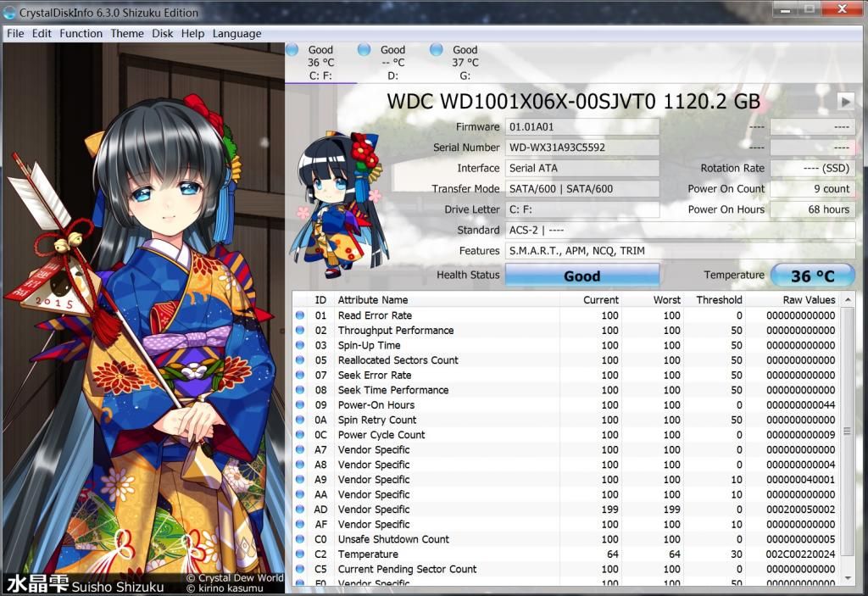Click the 36 °C temperature button
This screenshot has height=596, width=868.
tap(813, 276)
